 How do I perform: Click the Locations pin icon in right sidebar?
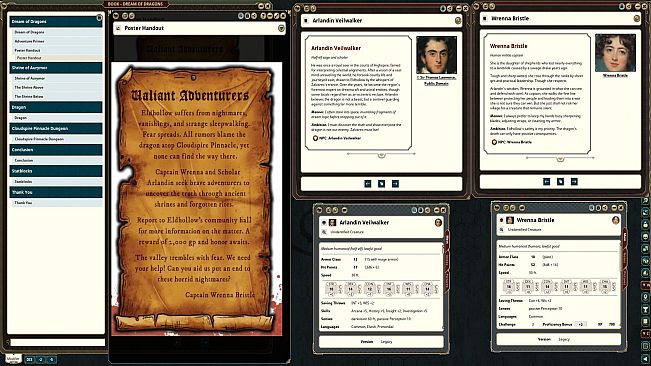coord(646,298)
